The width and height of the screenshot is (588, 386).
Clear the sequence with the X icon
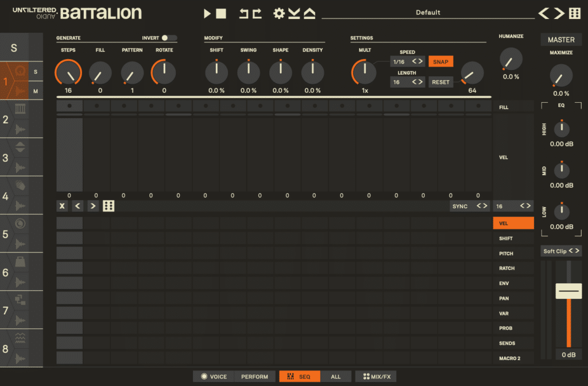[62, 206]
